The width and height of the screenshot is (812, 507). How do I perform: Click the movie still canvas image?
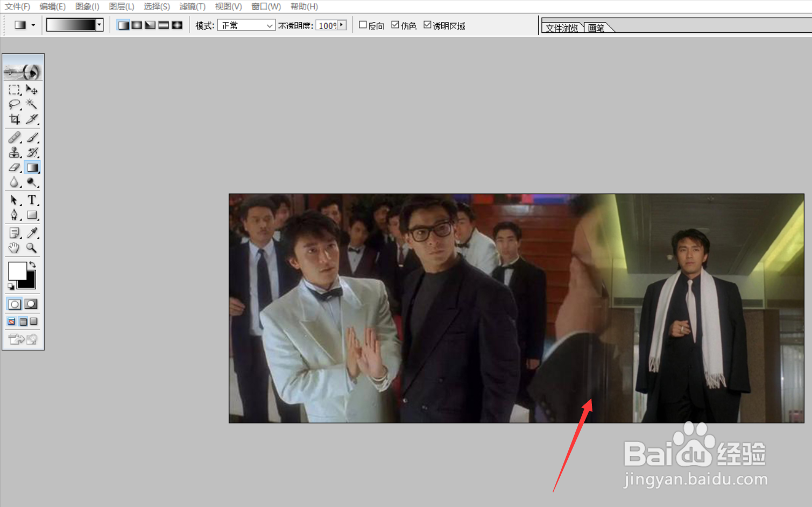(517, 308)
